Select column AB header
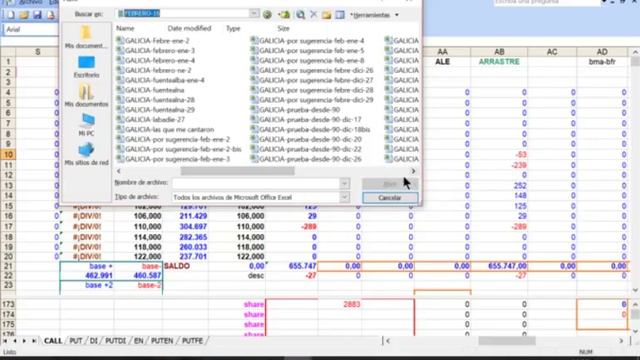Screen dimensions: 640x360 [x=499, y=52]
